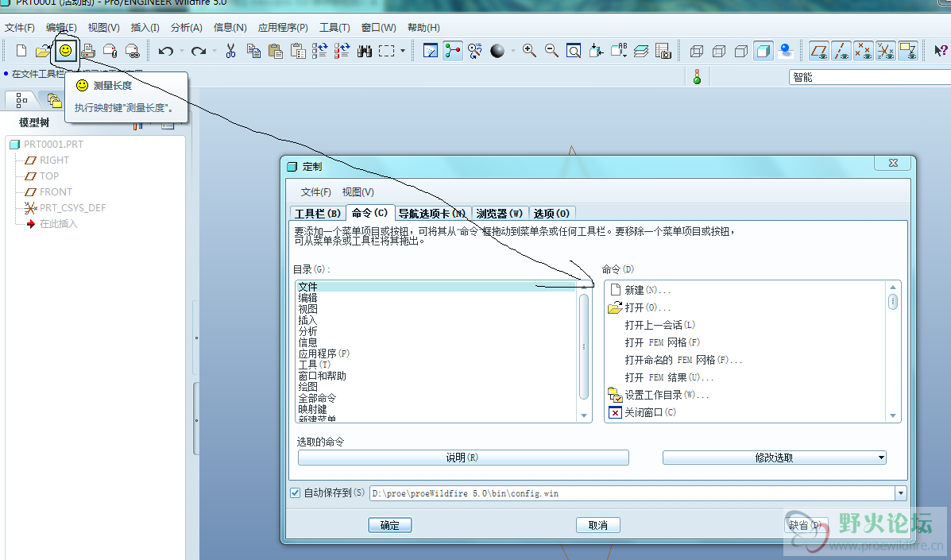951x560 pixels.
Task: Click the Cut scissors icon
Action: point(230,51)
